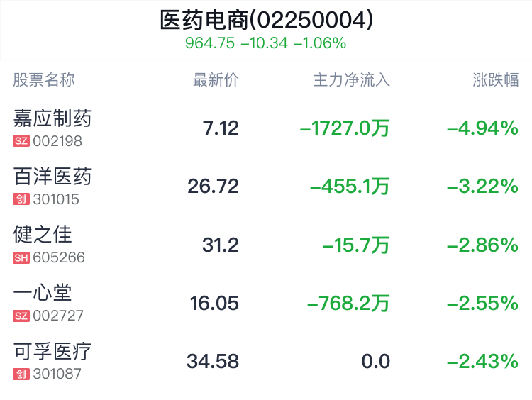
Task: Click the 医药电商(02250004) sector title
Action: coord(266,20)
